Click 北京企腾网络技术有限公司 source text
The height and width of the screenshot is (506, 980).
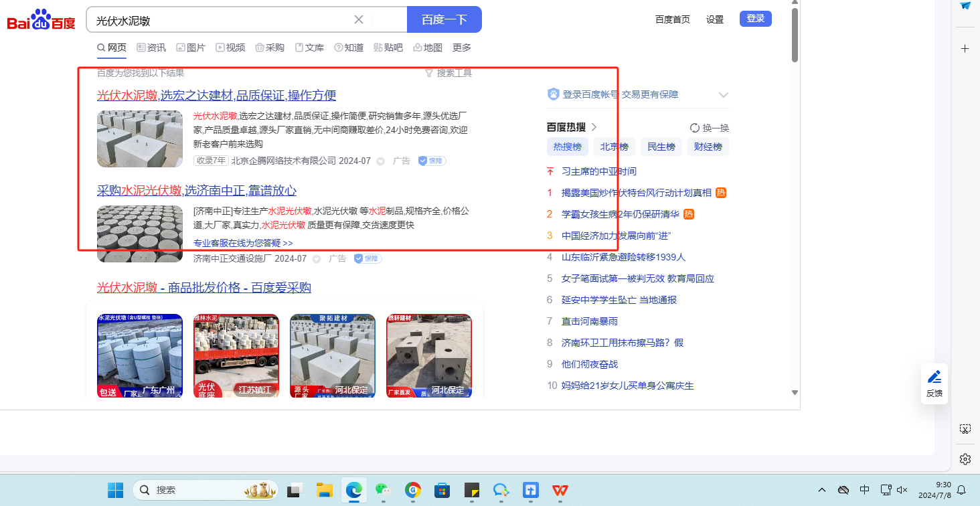click(284, 161)
